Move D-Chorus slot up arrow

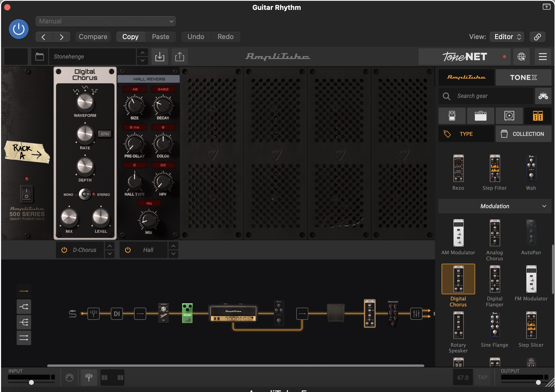110,246
